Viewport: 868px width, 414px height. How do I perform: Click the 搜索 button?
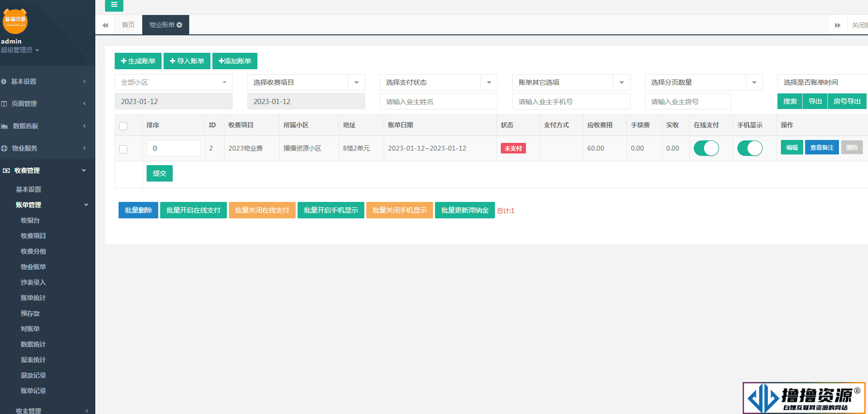[790, 101]
